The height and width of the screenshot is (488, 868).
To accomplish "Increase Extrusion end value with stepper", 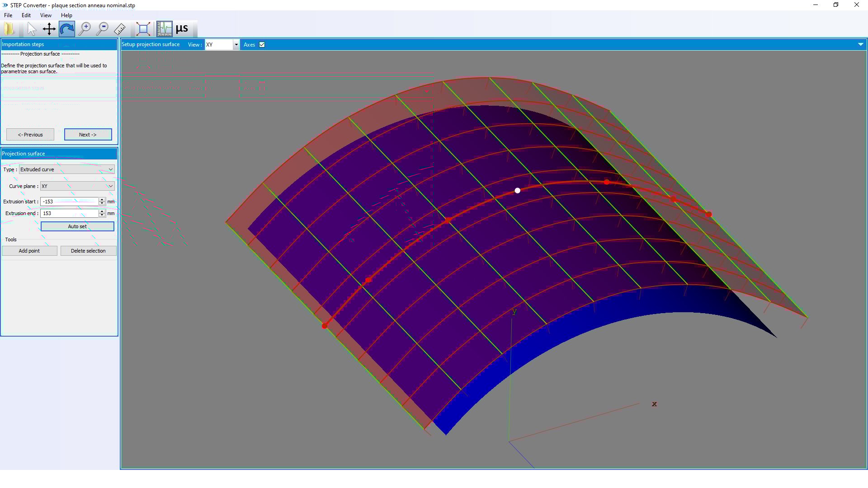I will [x=102, y=211].
